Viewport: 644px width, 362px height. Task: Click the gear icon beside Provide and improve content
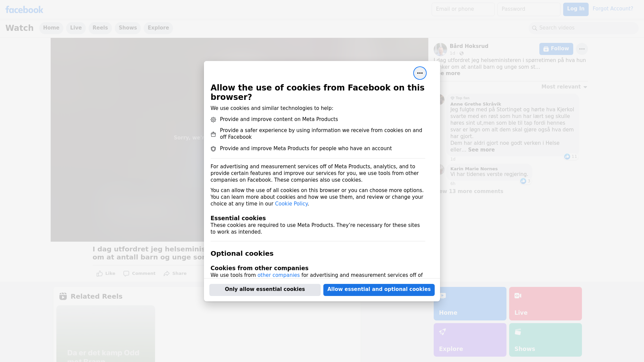point(213,120)
